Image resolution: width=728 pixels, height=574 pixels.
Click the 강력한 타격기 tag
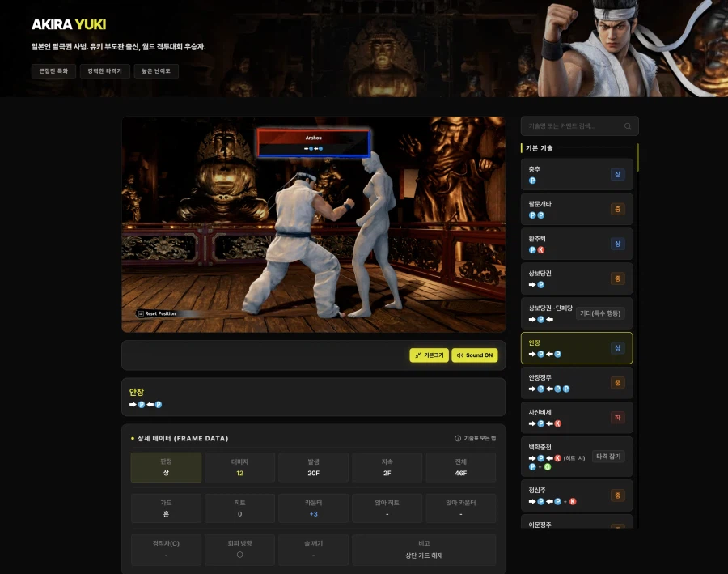[x=105, y=71]
